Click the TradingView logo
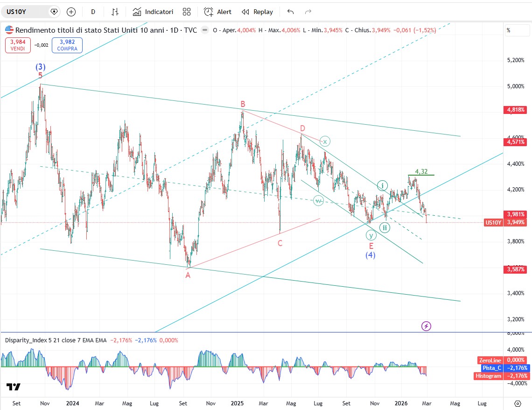 tap(14, 387)
